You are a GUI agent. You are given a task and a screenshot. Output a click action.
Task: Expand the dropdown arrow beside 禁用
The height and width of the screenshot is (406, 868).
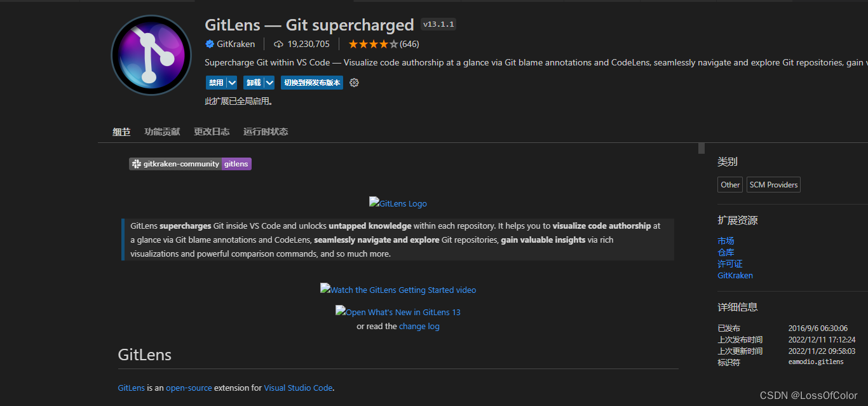coord(232,83)
